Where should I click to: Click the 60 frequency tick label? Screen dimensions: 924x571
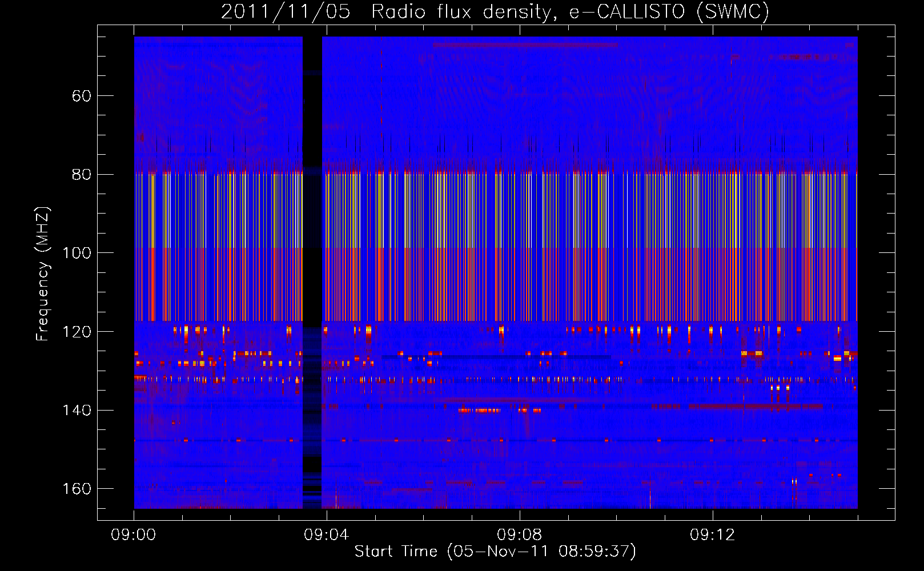[x=82, y=96]
